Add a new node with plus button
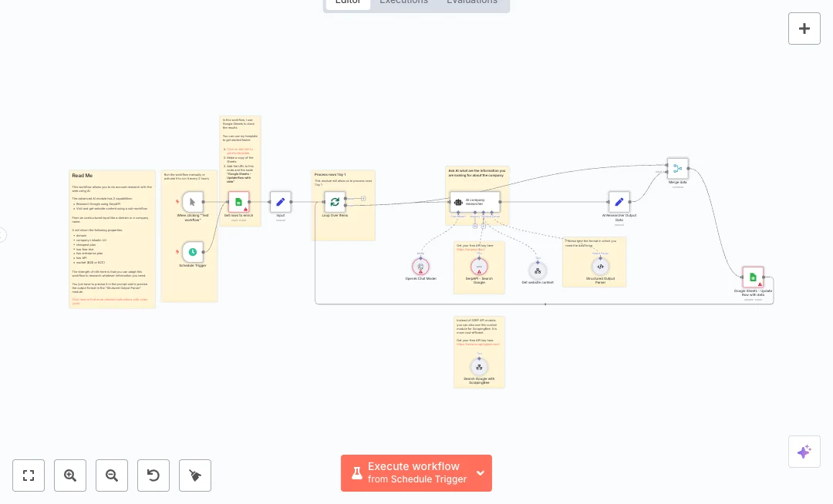This screenshot has height=504, width=833. click(804, 29)
